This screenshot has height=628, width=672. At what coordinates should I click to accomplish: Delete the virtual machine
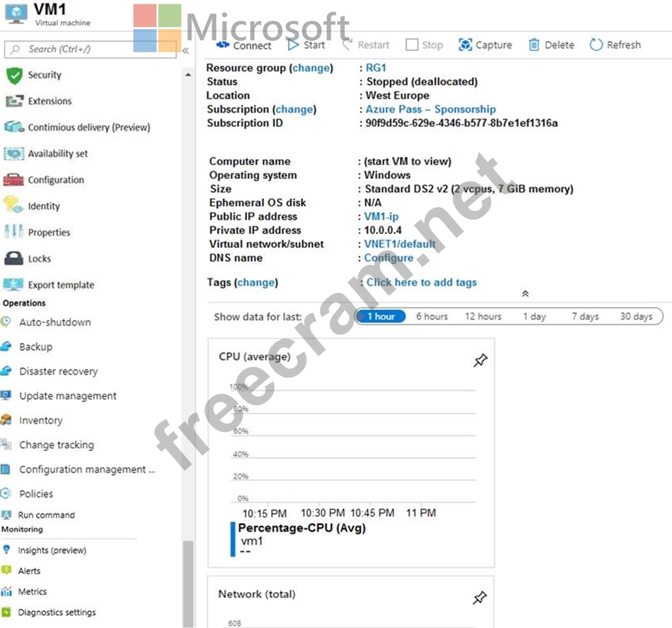click(x=551, y=45)
